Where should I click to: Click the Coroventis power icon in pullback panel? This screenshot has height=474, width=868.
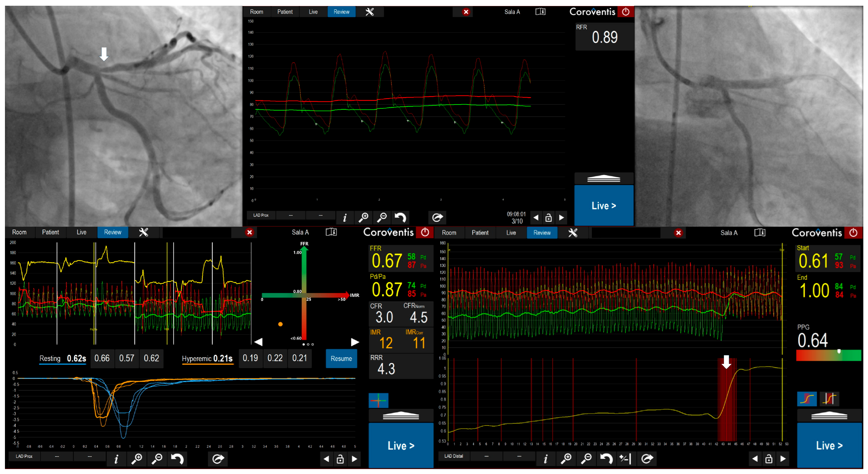click(853, 233)
